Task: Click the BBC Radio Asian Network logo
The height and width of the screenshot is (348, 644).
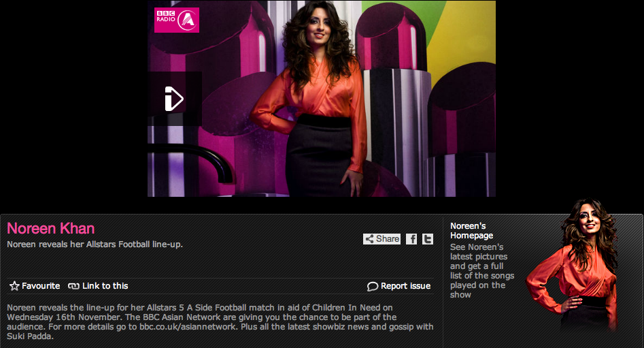Action: tap(177, 20)
